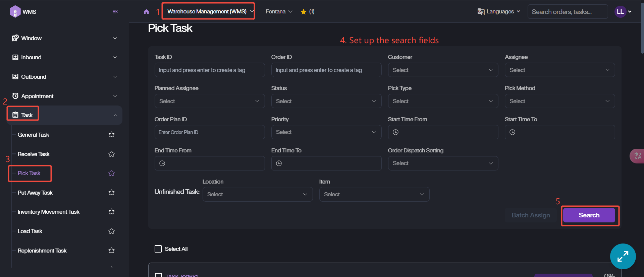644x277 pixels.
Task: Toggle the Receive Task favorite star
Action: point(112,154)
